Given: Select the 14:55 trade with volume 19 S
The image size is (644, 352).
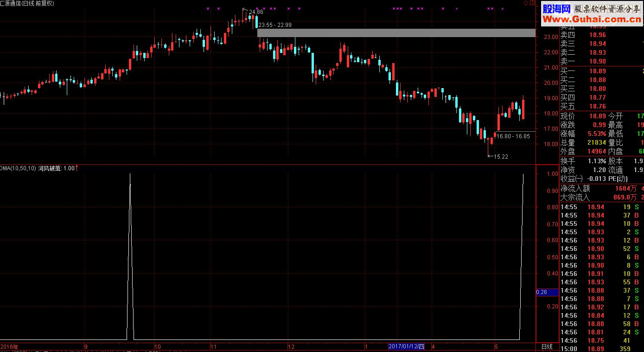Looking at the screenshot, I should [602, 207].
